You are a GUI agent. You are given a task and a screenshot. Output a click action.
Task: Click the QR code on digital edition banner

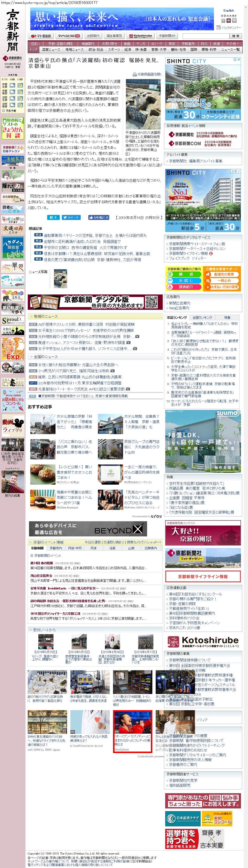(x=151, y=302)
